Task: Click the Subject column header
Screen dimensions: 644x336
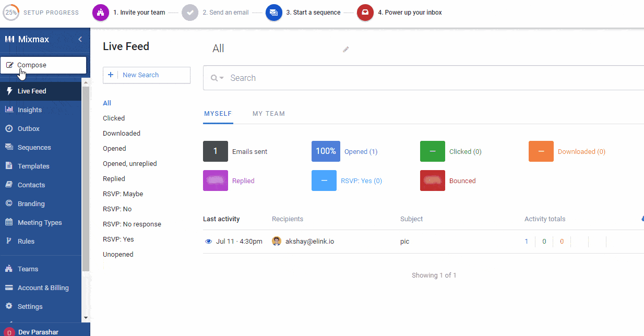Action: [412, 219]
